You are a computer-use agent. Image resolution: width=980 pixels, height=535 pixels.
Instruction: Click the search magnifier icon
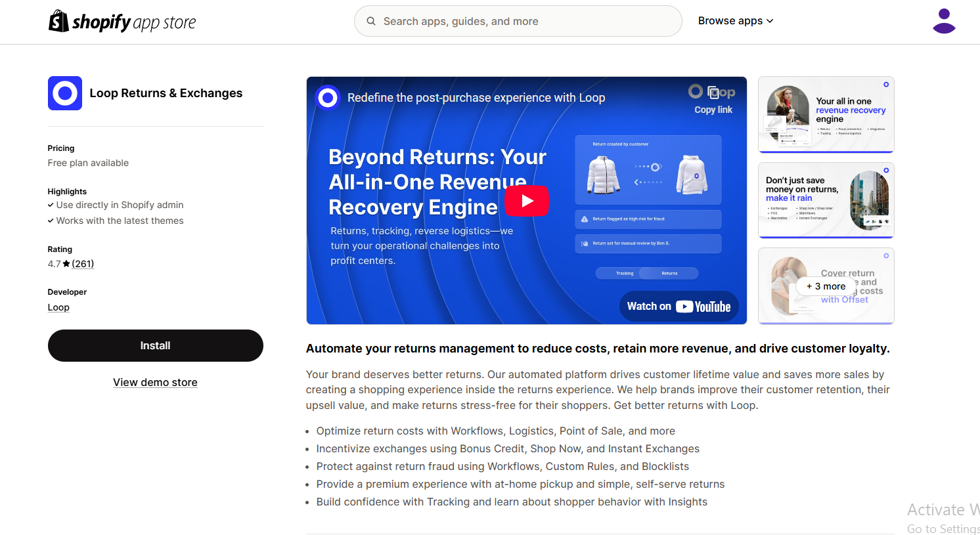(371, 21)
